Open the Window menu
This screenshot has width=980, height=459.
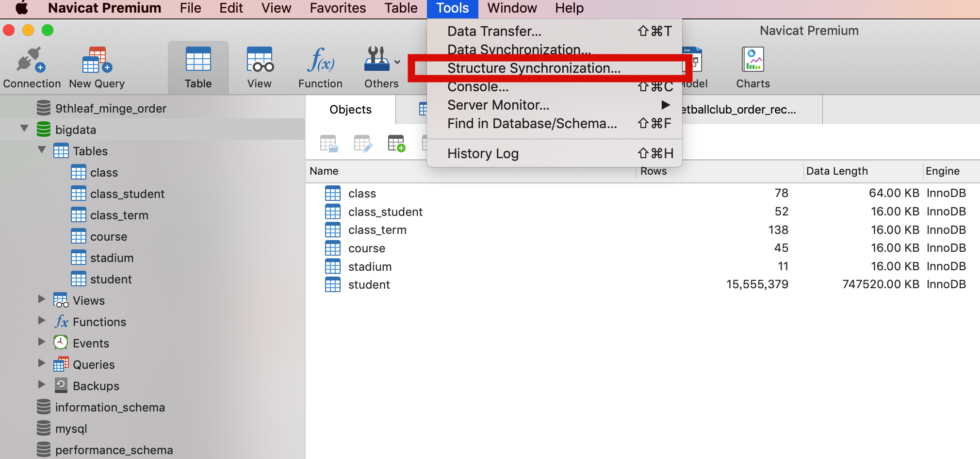(x=511, y=8)
